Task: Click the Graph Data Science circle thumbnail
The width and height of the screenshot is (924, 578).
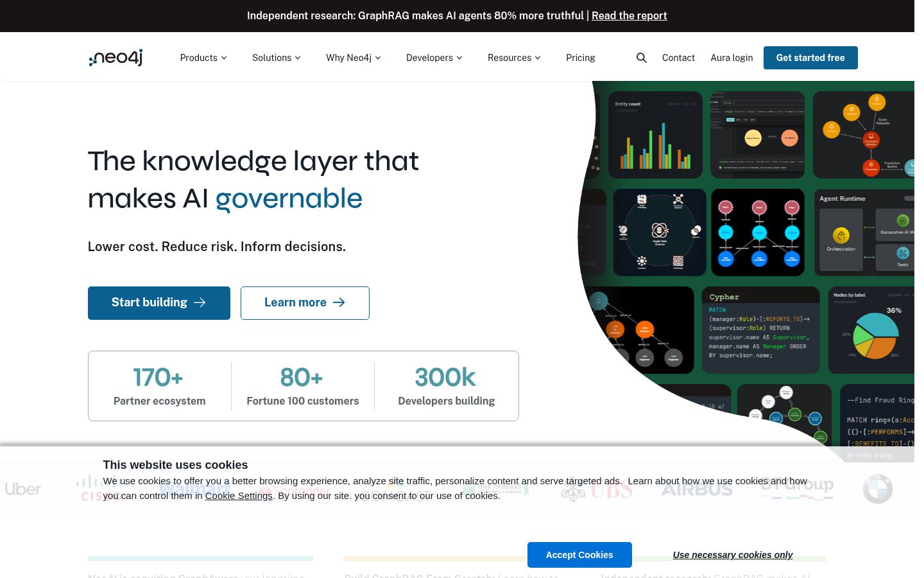Action: click(660, 232)
